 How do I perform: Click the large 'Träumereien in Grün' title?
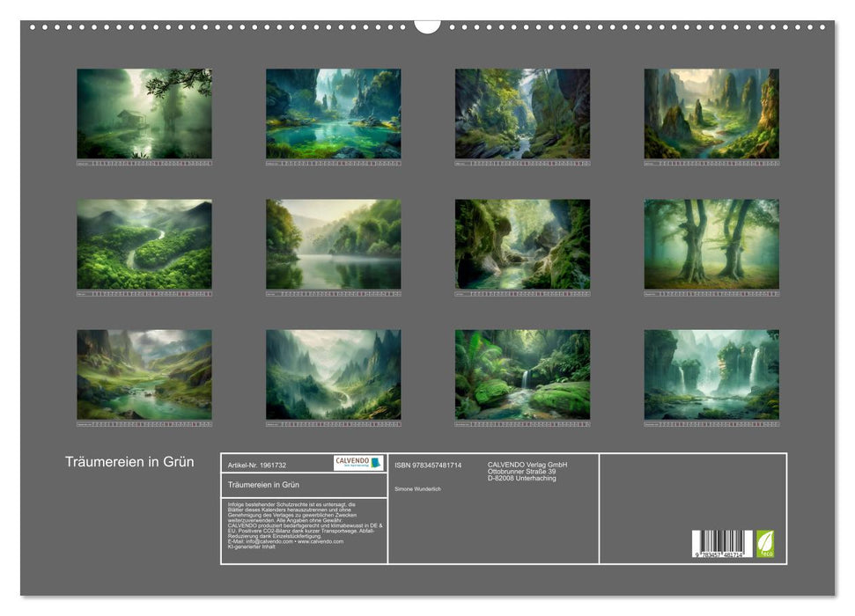tap(129, 463)
